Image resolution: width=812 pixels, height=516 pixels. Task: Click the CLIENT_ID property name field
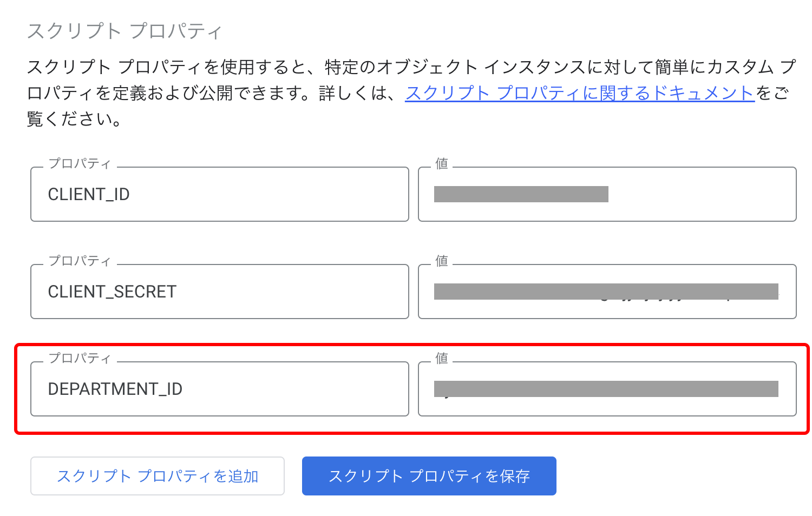click(219, 195)
